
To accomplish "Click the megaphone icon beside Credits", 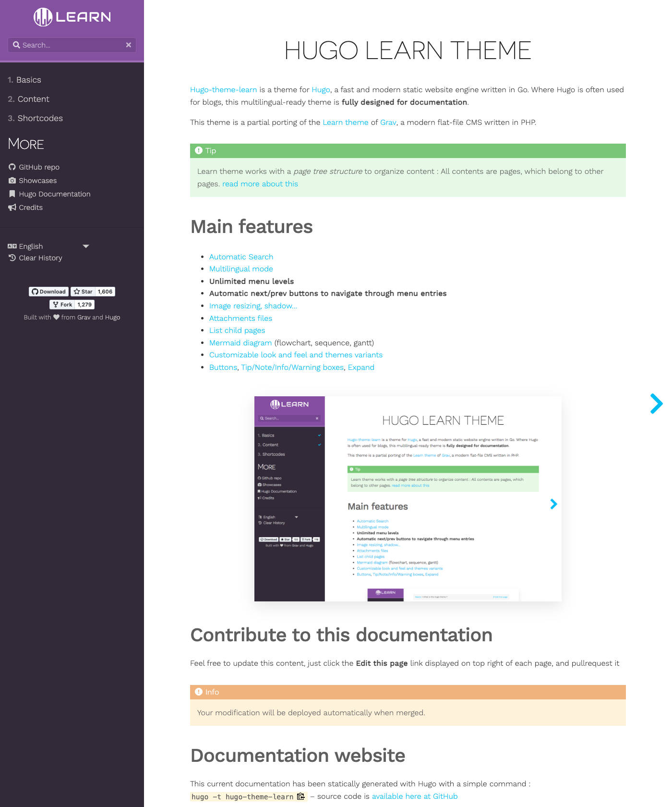I will coord(12,208).
